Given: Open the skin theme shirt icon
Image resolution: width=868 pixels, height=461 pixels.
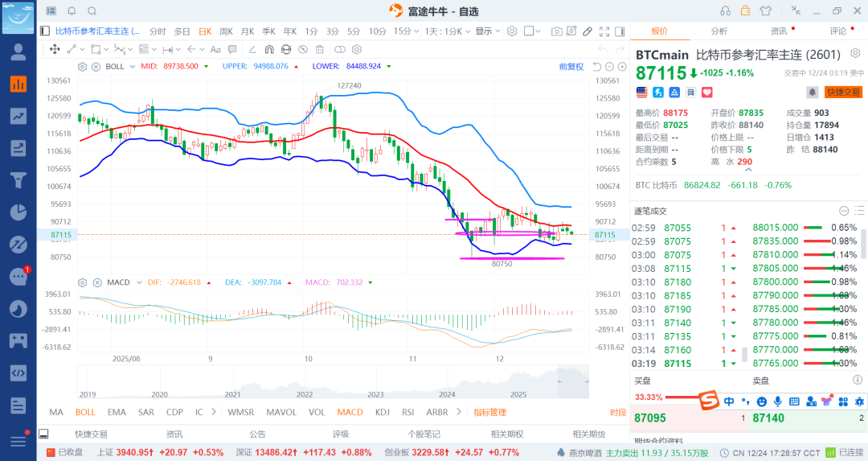Looking at the screenshot, I should coord(765,11).
